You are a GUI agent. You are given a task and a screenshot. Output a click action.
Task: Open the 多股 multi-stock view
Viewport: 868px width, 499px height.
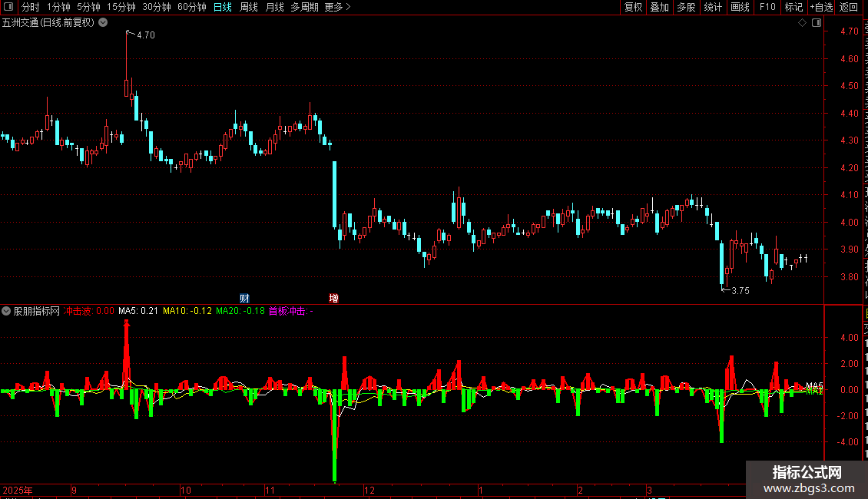(x=687, y=7)
